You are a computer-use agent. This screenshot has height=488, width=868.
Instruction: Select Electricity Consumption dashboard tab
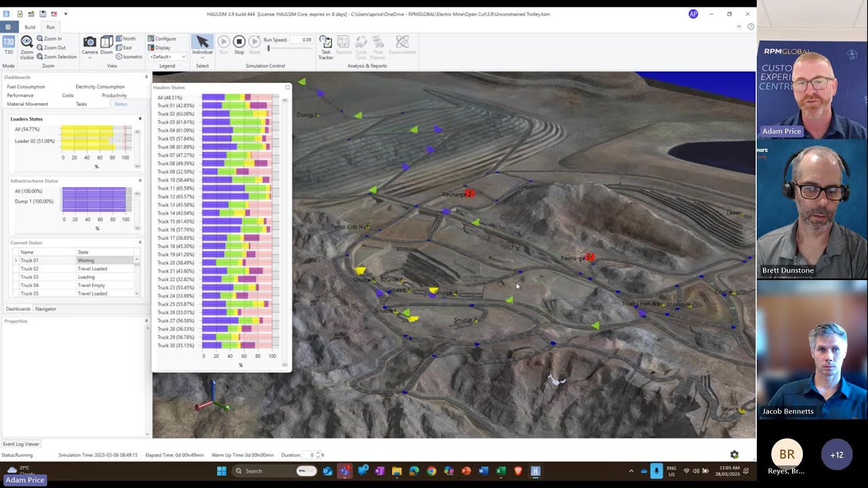(x=100, y=87)
